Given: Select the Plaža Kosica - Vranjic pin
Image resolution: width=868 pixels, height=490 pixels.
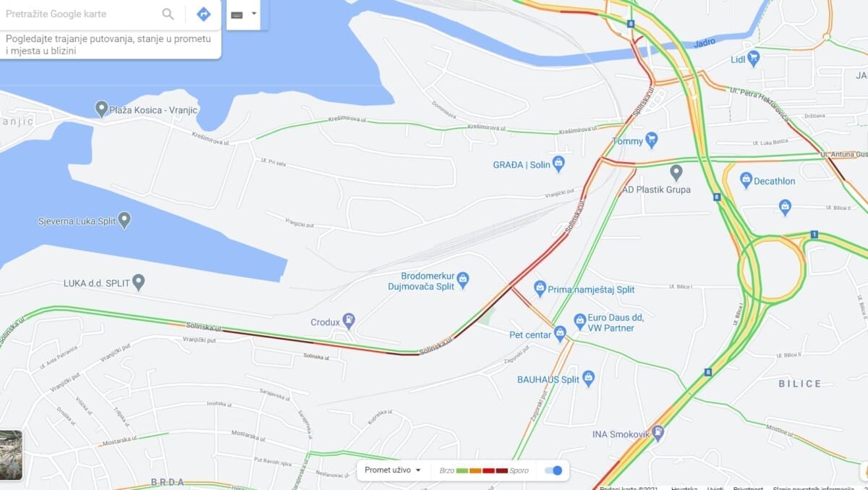Looking at the screenshot, I should point(102,109).
